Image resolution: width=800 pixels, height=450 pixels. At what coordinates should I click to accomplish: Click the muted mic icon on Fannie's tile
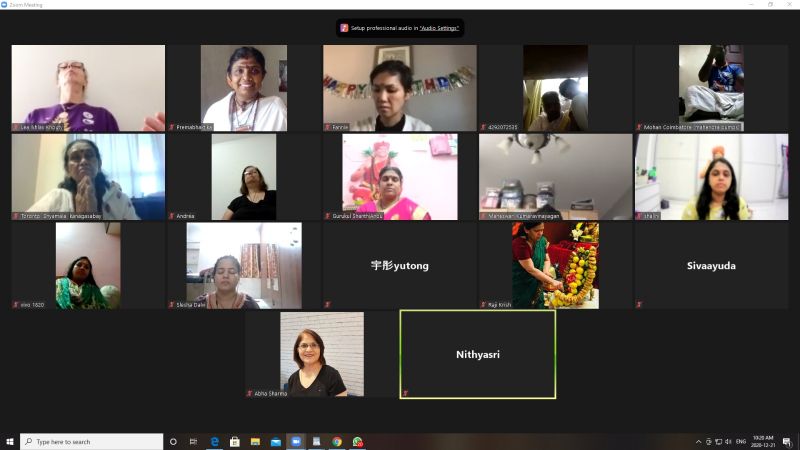327,127
